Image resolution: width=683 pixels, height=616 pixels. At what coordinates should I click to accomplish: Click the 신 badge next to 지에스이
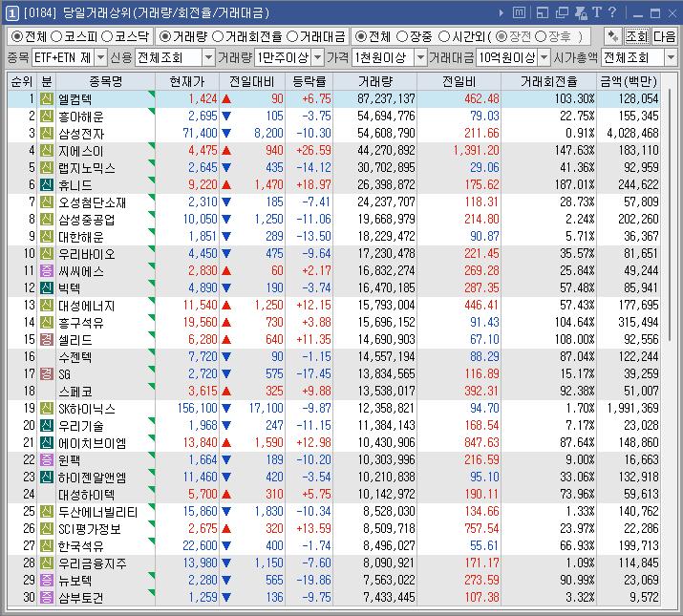tap(47, 150)
